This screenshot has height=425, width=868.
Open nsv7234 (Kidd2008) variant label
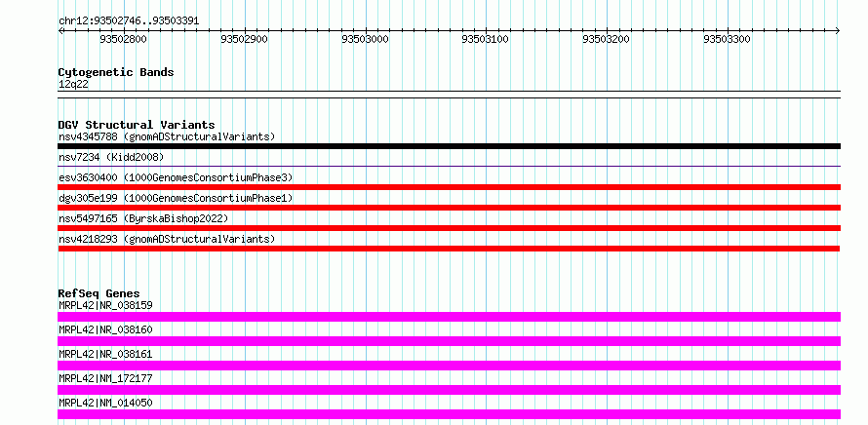tap(111, 157)
